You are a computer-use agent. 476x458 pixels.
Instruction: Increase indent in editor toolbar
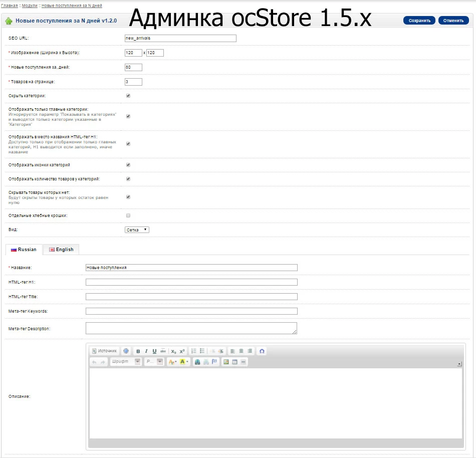(x=220, y=351)
